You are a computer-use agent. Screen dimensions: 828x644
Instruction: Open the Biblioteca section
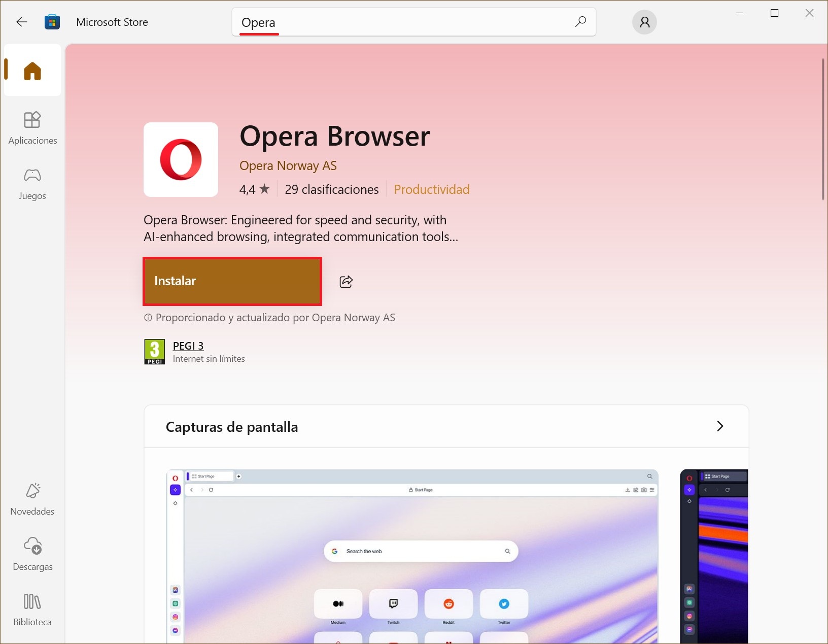pos(32,609)
